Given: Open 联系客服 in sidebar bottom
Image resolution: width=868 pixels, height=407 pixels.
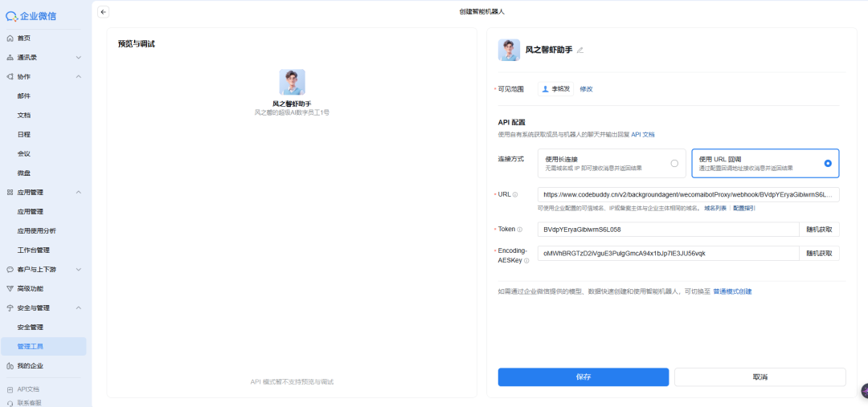Looking at the screenshot, I should (30, 403).
